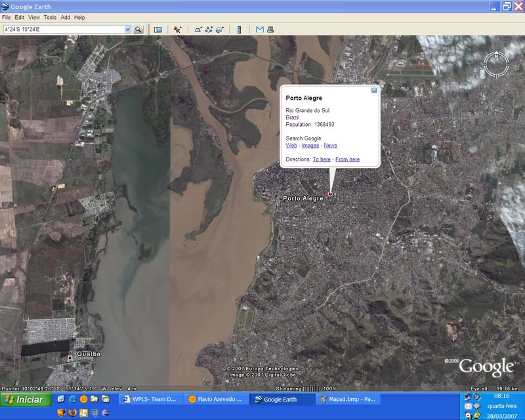Click the Pointer coordinates status text

(69, 388)
